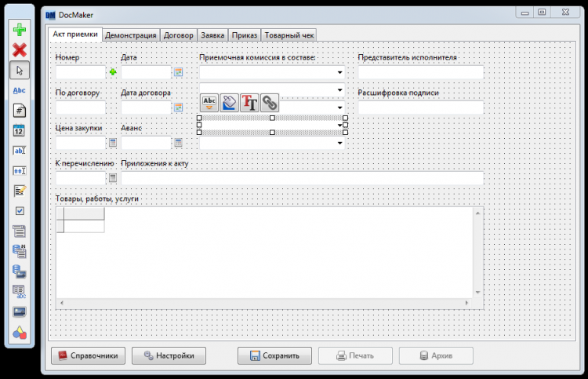Open calendar picker next to Дата field
This screenshot has height=379, width=588.
coord(179,72)
